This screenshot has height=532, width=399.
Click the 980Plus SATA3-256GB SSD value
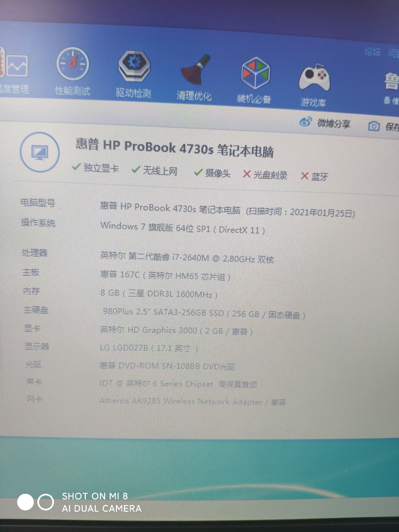click(x=204, y=313)
